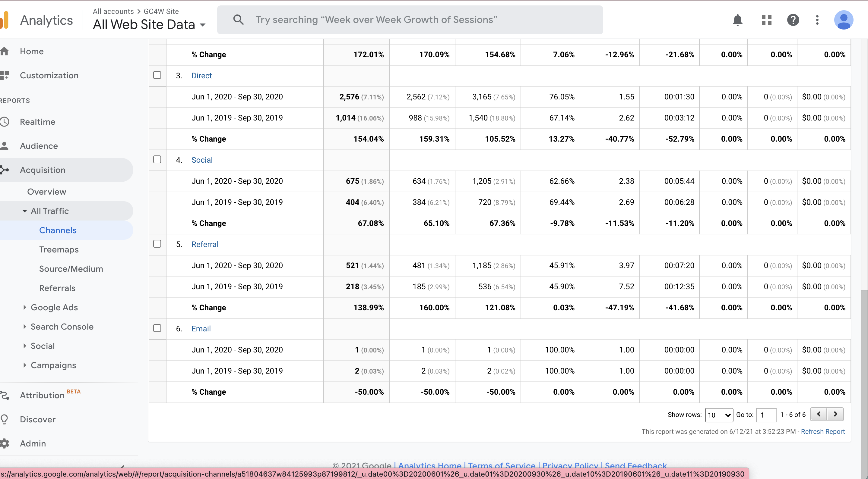Click the search magnifier icon
Screen dimensions: 868x479
[238, 20]
